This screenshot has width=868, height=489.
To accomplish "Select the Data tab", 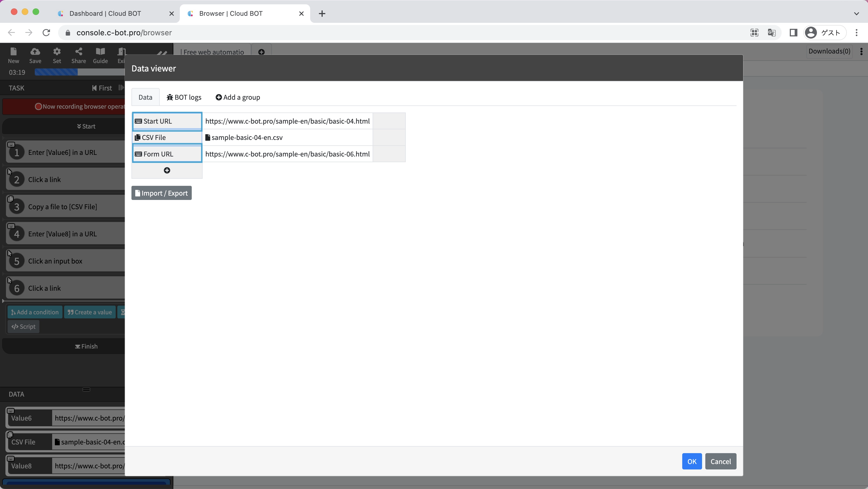I will pyautogui.click(x=145, y=98).
